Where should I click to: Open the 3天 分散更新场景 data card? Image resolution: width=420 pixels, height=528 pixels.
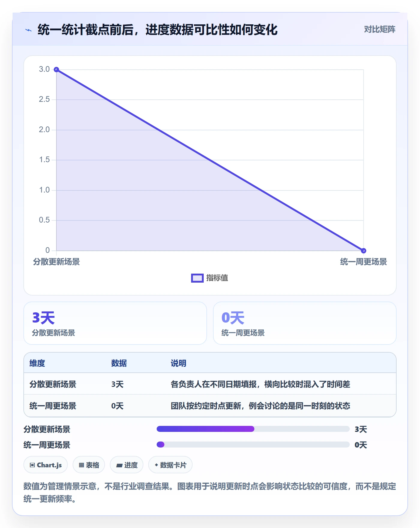[x=115, y=323]
